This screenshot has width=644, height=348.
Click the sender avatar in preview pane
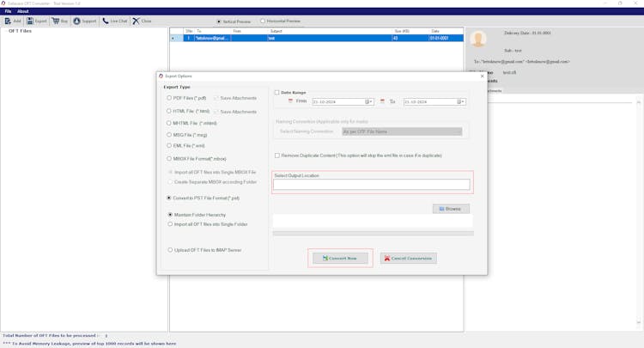[x=478, y=39]
